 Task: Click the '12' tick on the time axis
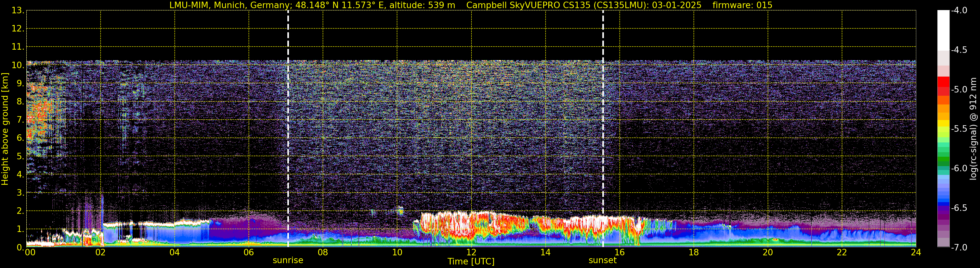tap(471, 252)
